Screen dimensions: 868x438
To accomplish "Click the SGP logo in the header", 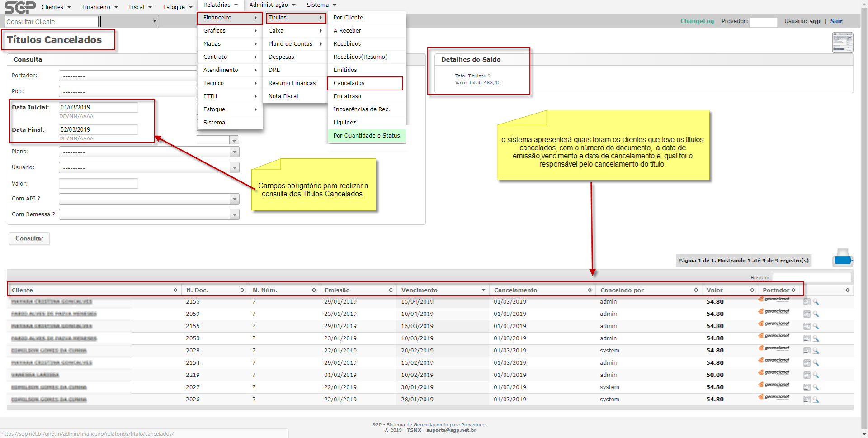I will 19,7.
